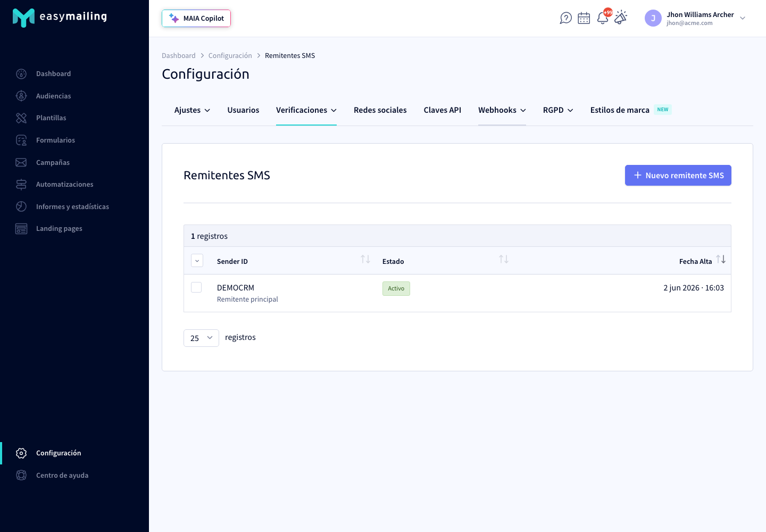Image resolution: width=766 pixels, height=532 pixels.
Task: Click Nuevo remitente SMS button
Action: [x=678, y=176]
